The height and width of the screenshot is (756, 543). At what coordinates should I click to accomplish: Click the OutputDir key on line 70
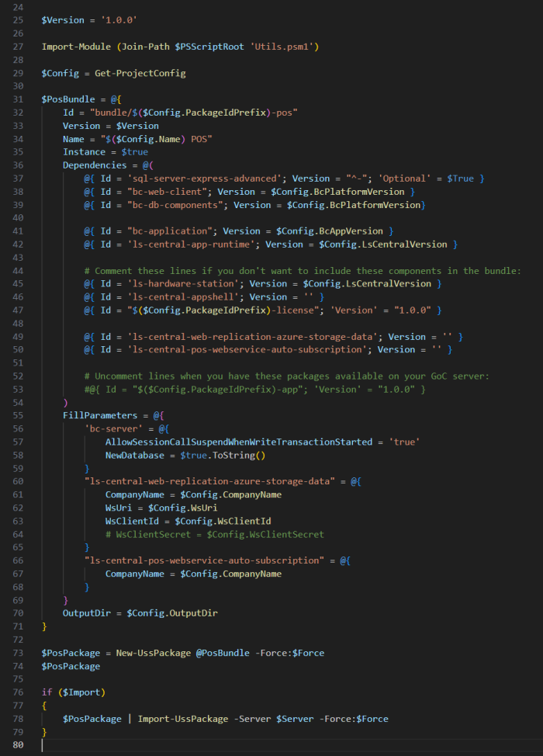click(87, 613)
